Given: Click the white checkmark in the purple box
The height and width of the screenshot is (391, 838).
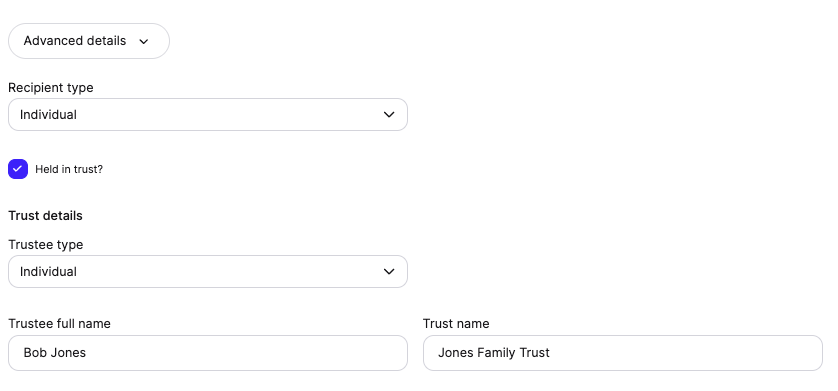Looking at the screenshot, I should click(x=18, y=169).
